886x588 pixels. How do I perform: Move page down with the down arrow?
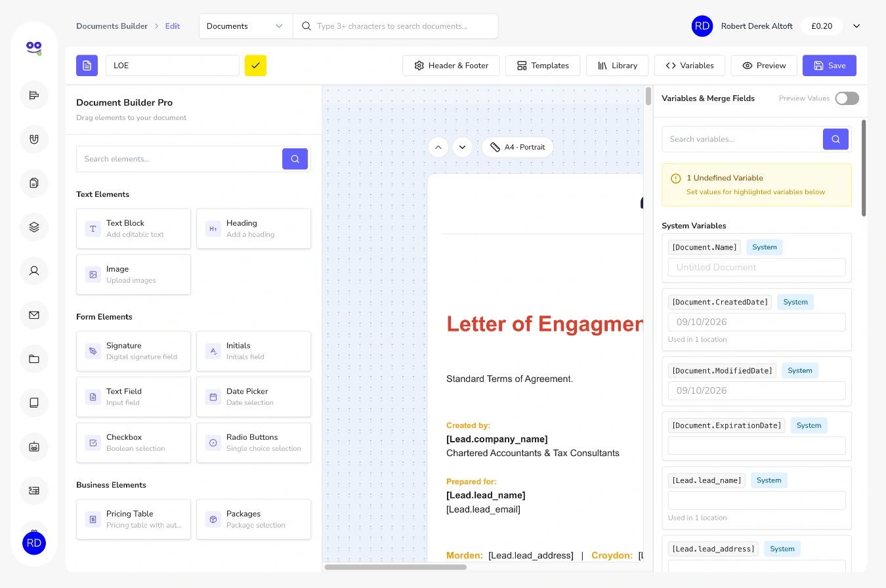coord(462,147)
